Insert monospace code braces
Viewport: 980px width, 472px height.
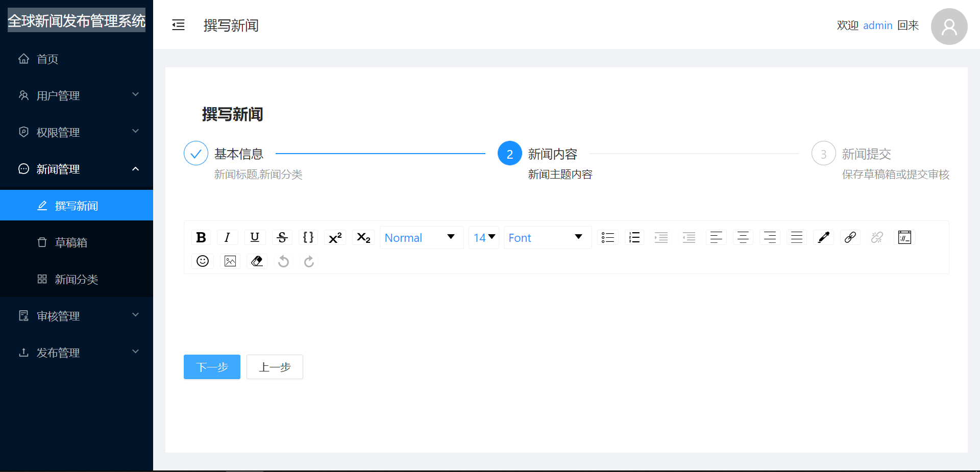point(308,237)
